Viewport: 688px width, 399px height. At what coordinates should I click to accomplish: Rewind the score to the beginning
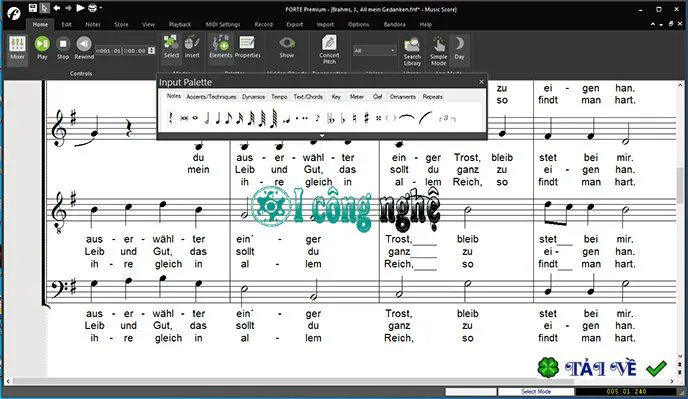84,48
